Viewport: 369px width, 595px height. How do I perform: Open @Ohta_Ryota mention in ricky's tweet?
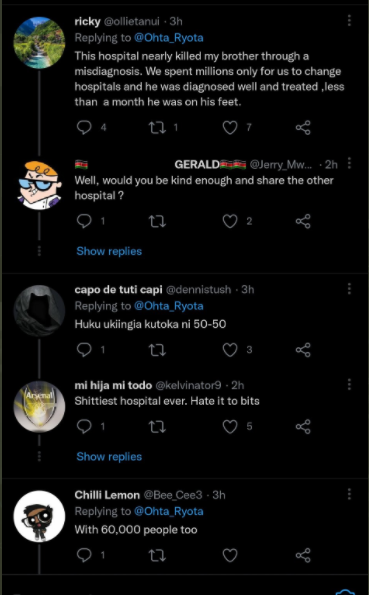(169, 38)
